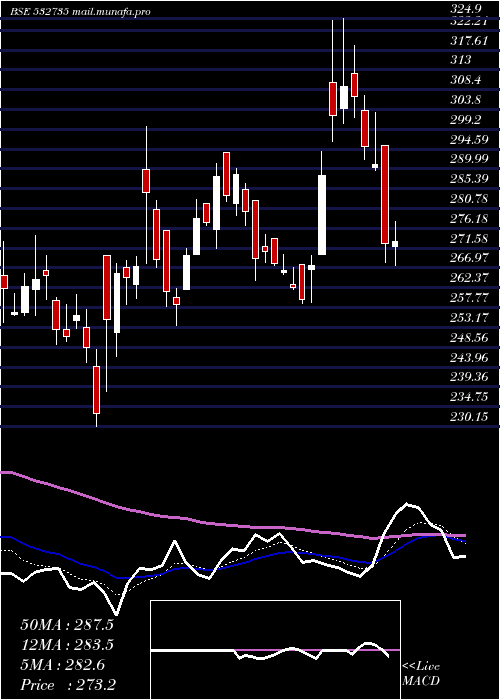Click the 253.17 price axis label

point(469,317)
